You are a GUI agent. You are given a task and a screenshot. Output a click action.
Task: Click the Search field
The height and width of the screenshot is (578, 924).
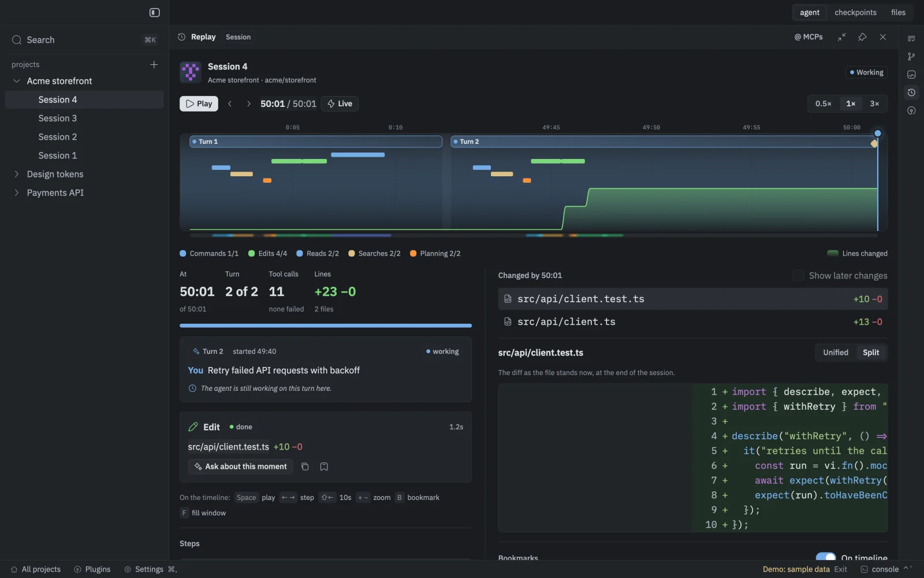point(84,40)
